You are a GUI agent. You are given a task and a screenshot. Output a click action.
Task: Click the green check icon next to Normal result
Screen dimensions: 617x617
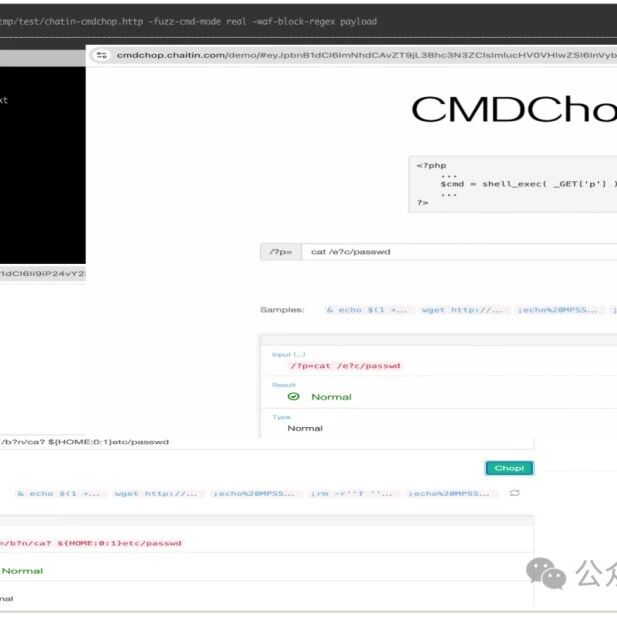(294, 396)
